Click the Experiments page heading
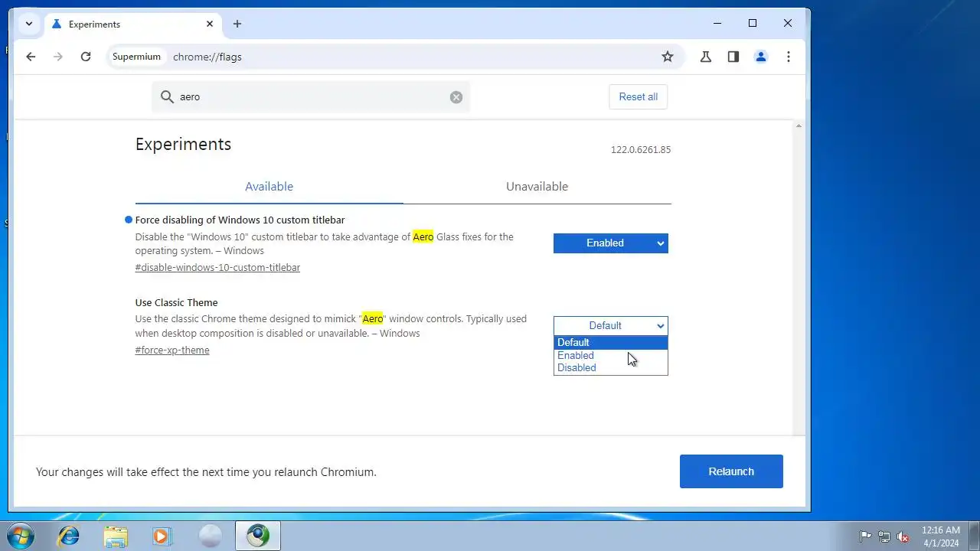The height and width of the screenshot is (551, 980). tap(183, 145)
